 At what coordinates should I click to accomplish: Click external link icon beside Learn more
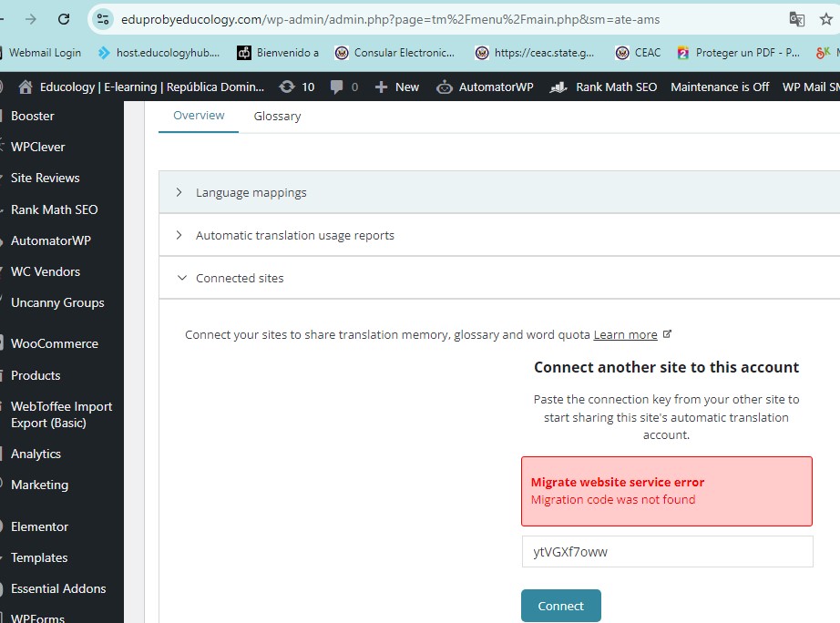tap(667, 334)
